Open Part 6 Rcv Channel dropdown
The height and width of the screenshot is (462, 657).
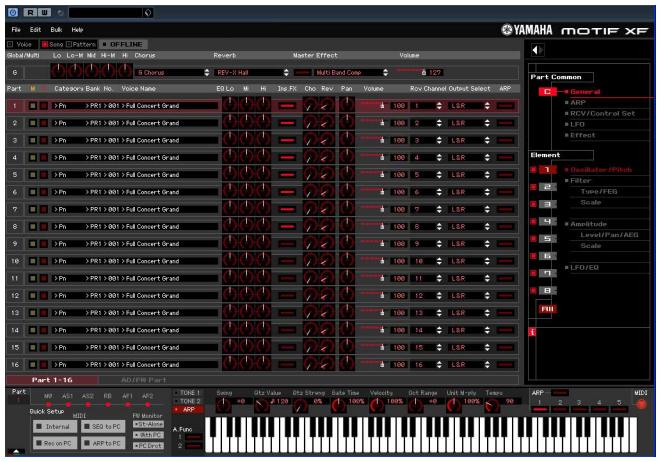[427, 192]
